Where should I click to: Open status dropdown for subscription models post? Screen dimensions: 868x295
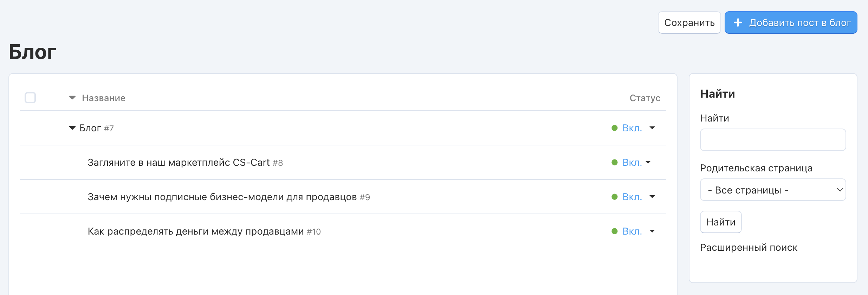tap(652, 197)
